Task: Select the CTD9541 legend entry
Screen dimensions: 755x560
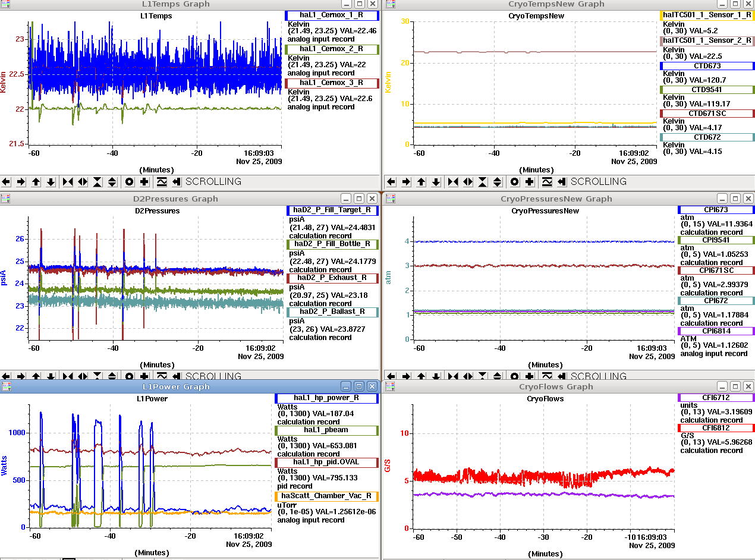Action: coord(707,89)
